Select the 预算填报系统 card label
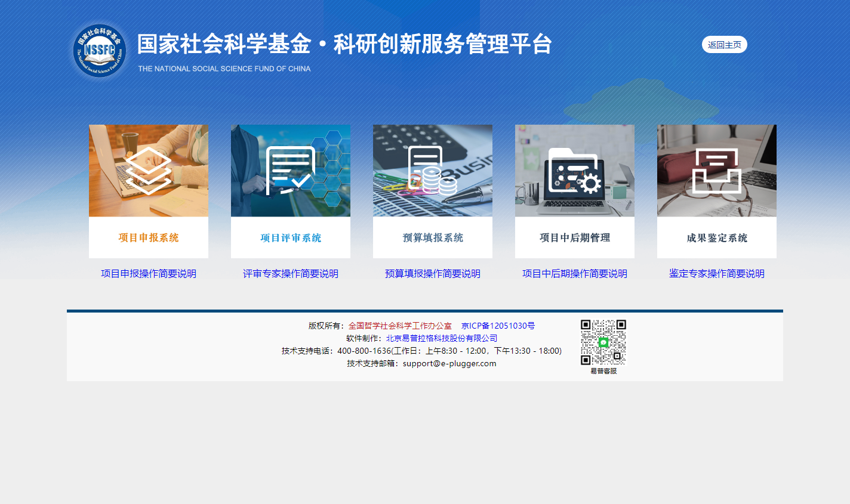This screenshot has width=850, height=504. coord(433,237)
